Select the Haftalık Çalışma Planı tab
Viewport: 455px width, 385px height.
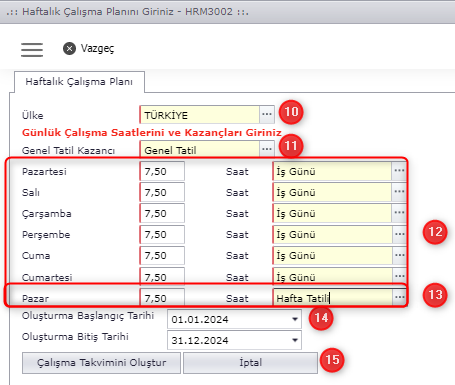79,82
